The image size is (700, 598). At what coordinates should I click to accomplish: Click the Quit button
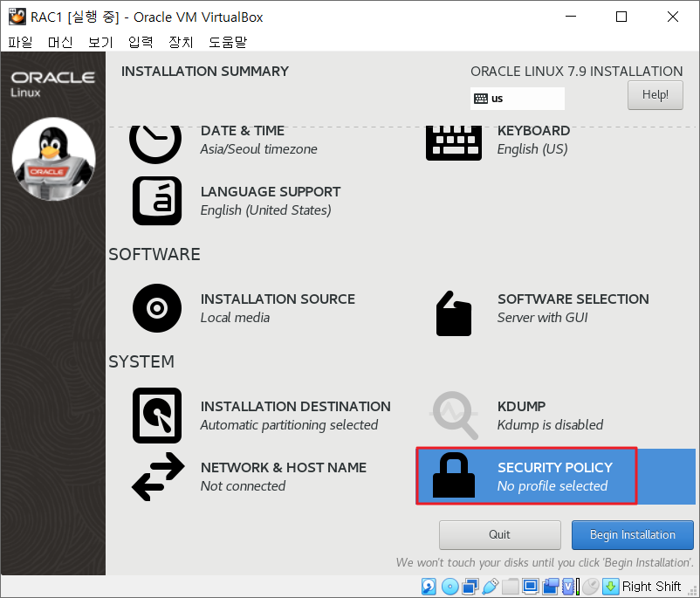tap(499, 534)
